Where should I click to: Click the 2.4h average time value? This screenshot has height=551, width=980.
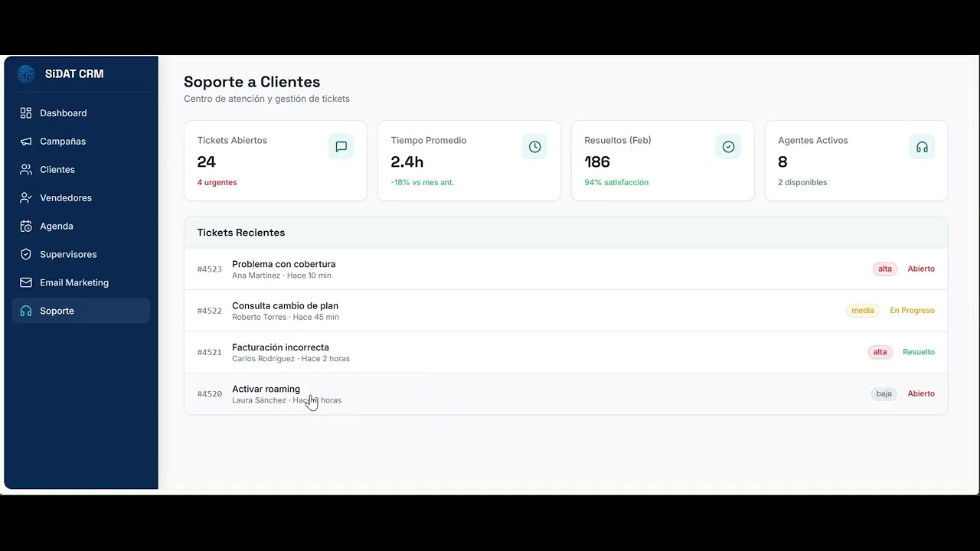click(407, 161)
